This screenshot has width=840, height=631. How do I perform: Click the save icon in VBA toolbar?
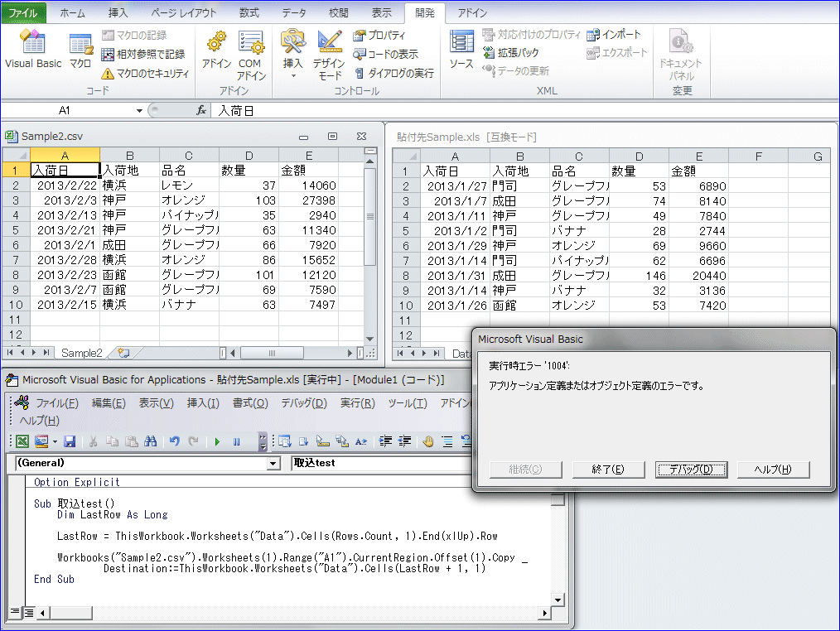tap(70, 441)
